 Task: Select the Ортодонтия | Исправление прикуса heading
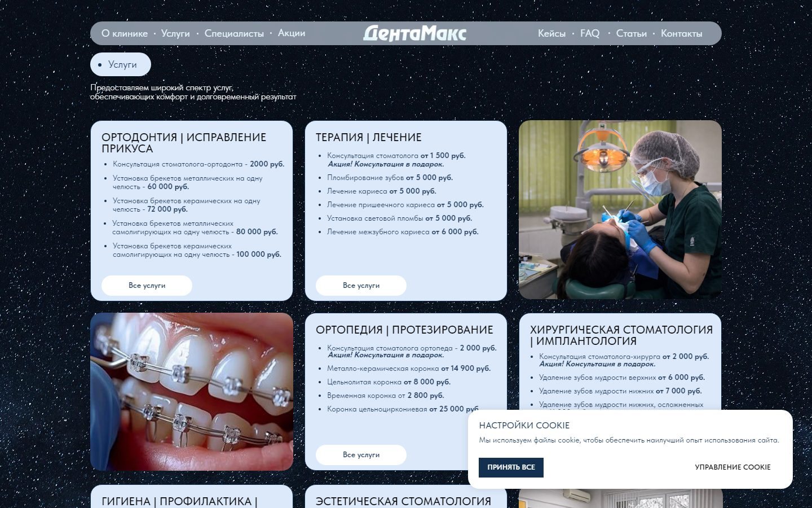pos(184,143)
